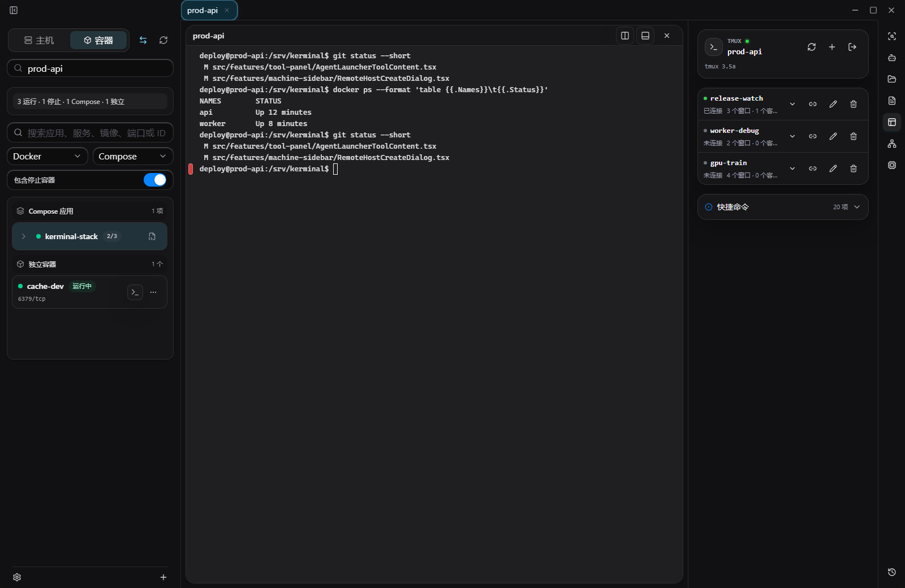The image size is (905, 588).
Task: Open the screenshot capture tool icon
Action: [892, 36]
